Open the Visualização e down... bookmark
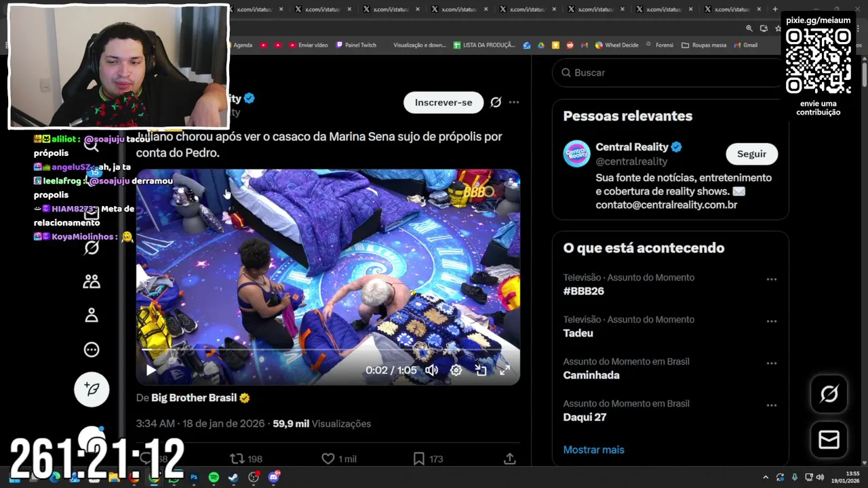 pos(419,45)
